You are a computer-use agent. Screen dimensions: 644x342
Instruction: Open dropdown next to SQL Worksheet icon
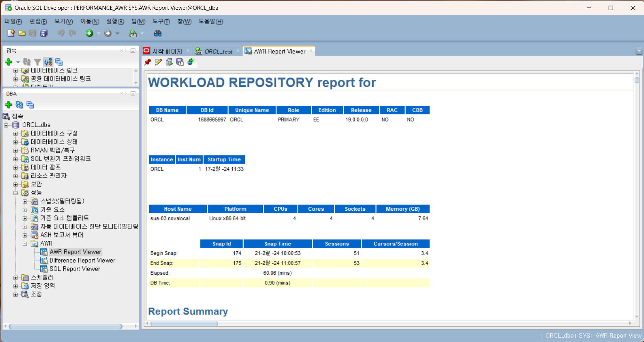[x=142, y=33]
